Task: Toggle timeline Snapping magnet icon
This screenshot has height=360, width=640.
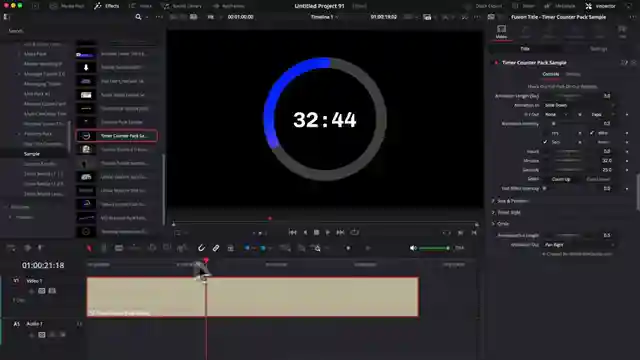Action: (201, 248)
